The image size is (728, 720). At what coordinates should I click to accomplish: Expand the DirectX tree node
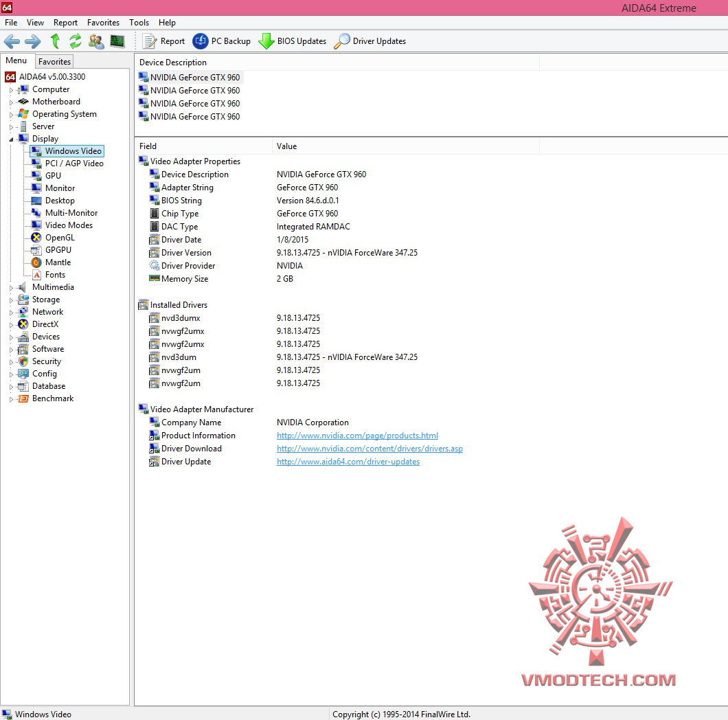pos(11,325)
